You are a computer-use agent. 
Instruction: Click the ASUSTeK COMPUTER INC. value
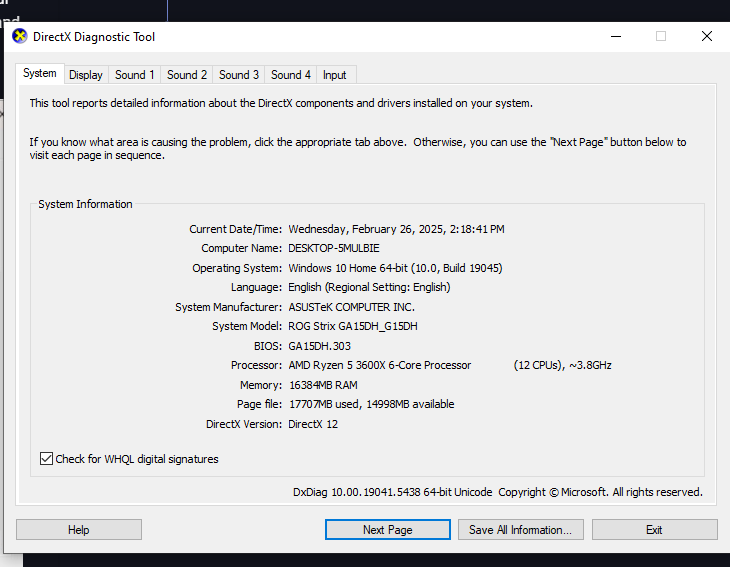[x=351, y=307]
